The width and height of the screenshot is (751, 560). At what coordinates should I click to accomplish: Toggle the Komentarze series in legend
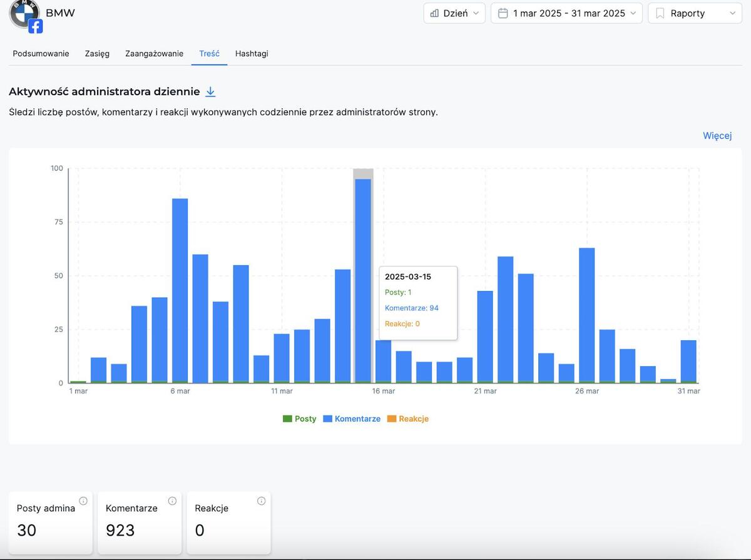point(352,419)
